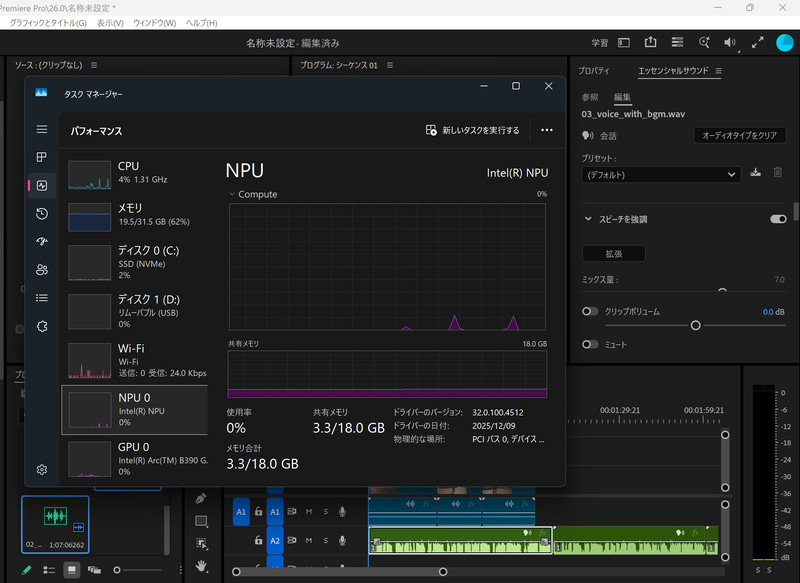
Task: Click the Essential Sound panel vertical scrollbar
Action: pos(795,211)
